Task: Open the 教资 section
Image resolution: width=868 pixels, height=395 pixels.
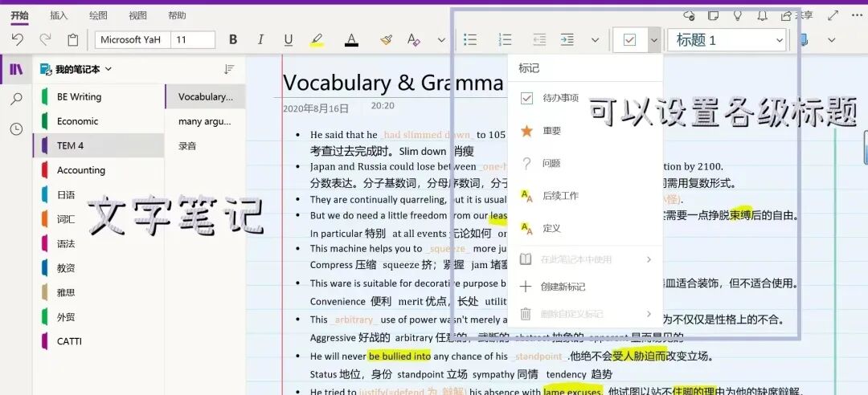Action: [99, 268]
